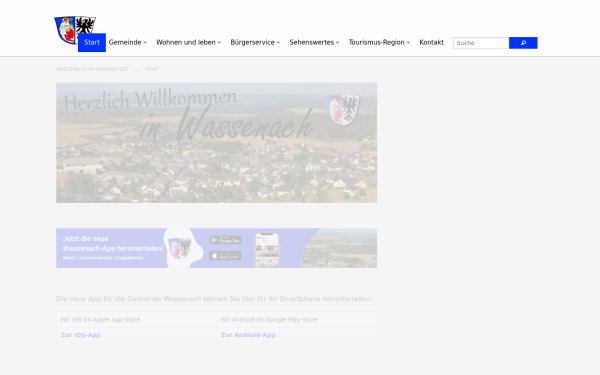Click the Start breadcrumb
This screenshot has height=375, width=600.
152,69
